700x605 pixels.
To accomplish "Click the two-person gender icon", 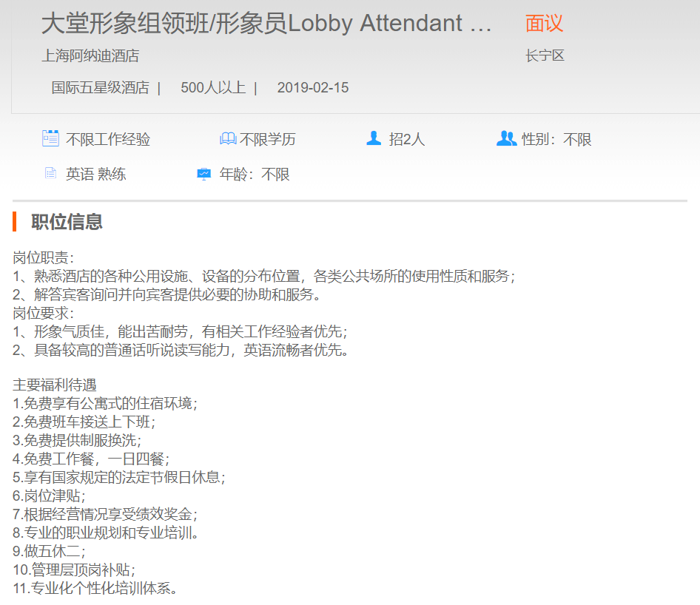I will [506, 138].
